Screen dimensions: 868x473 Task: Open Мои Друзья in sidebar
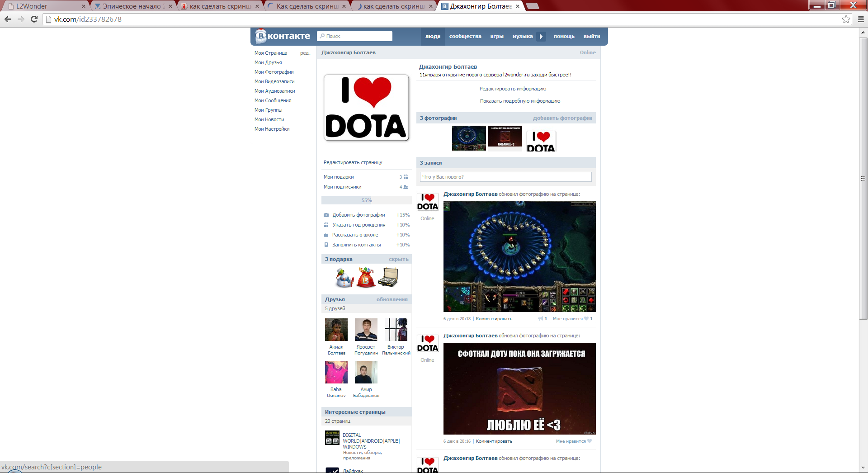coord(268,62)
